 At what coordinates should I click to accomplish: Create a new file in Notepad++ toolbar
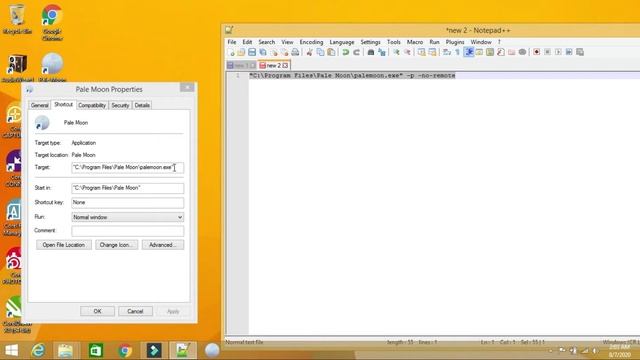231,52
